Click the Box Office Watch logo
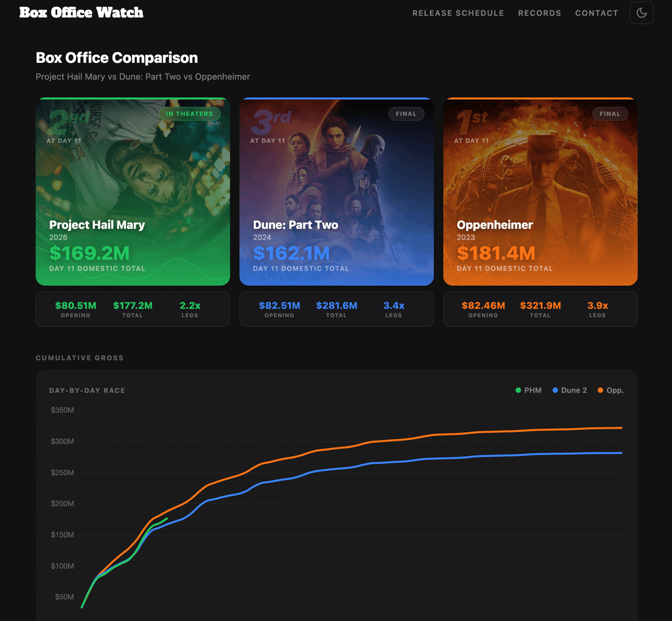672x621 pixels. (x=82, y=12)
